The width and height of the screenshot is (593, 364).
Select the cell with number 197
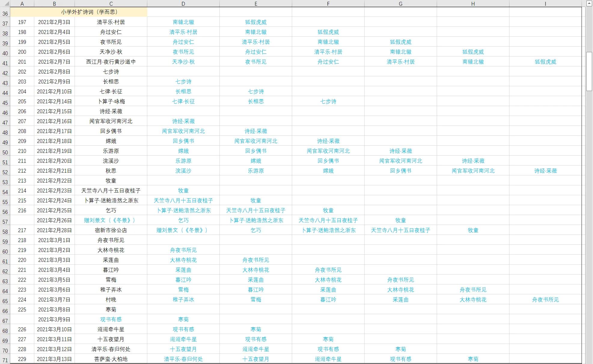pyautogui.click(x=22, y=22)
